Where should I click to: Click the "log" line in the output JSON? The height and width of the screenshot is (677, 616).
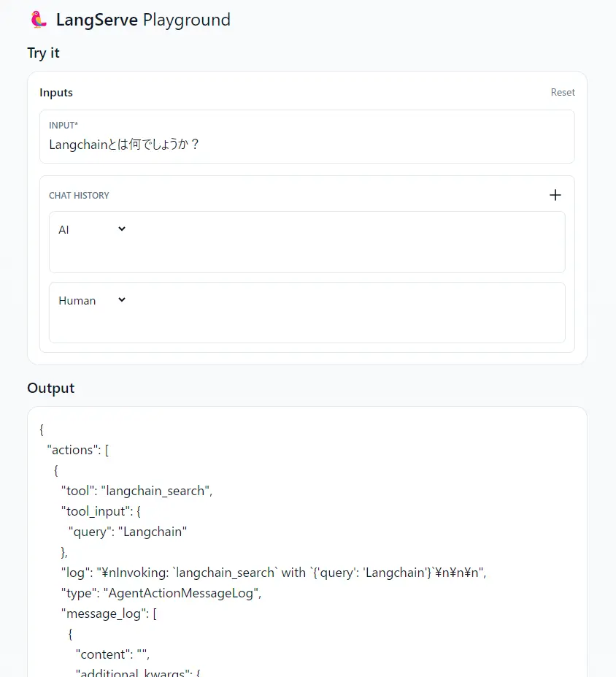[x=273, y=573]
